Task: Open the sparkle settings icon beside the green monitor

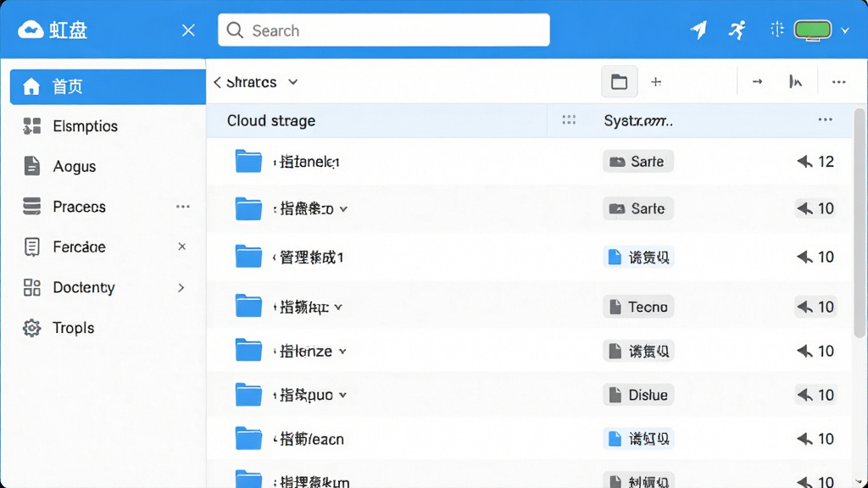Action: 777,30
